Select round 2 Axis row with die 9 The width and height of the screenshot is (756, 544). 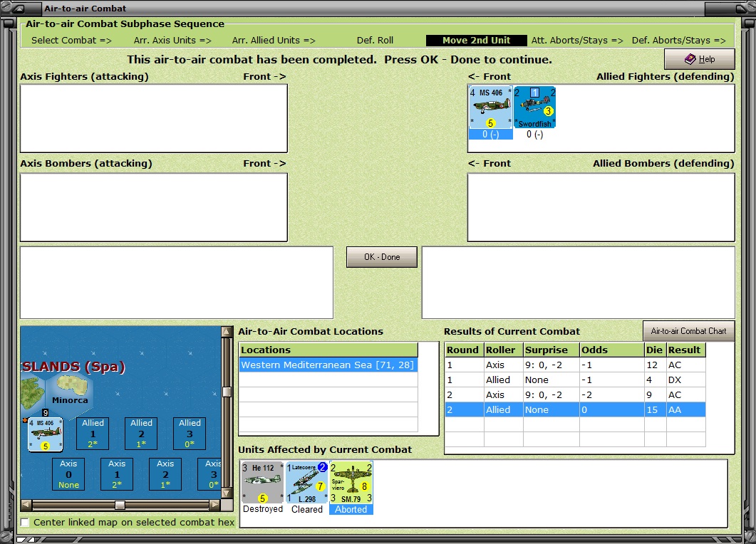tap(575, 394)
